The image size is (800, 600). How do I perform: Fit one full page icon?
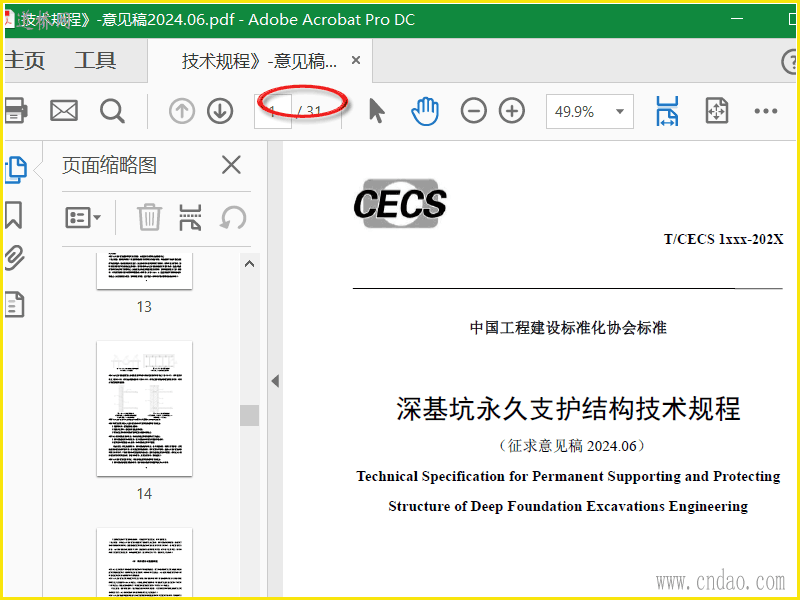click(716, 111)
